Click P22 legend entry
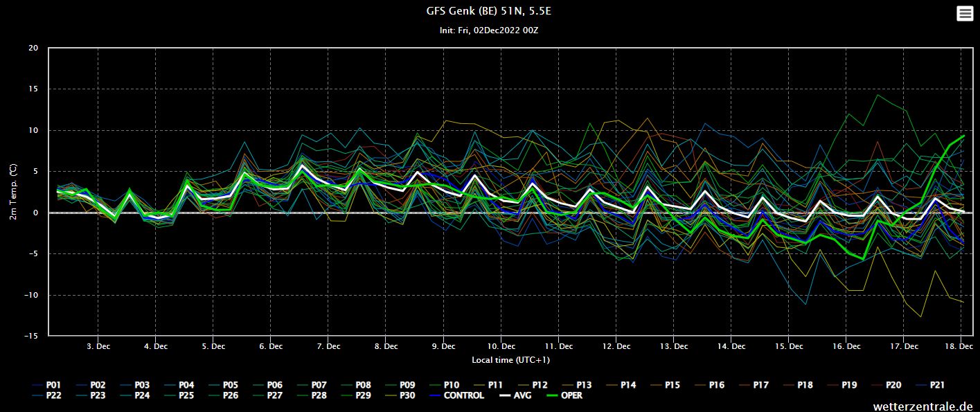The image size is (980, 412). click(46, 396)
